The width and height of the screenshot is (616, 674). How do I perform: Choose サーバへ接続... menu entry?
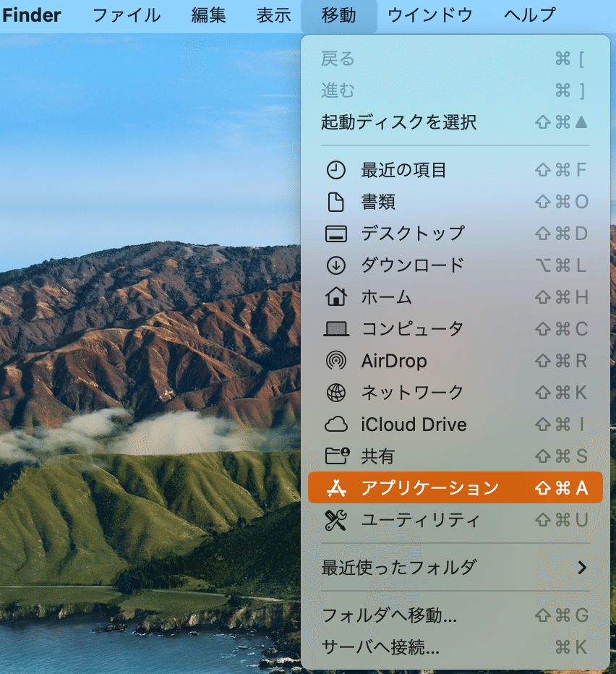(455, 647)
